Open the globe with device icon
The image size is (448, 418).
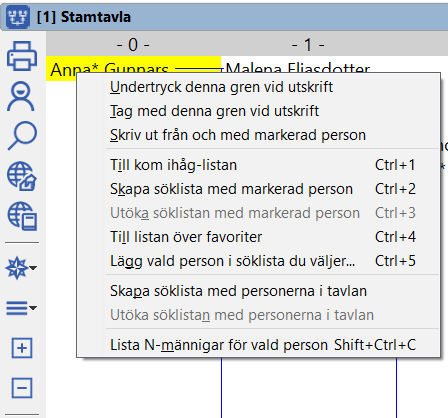click(x=22, y=216)
